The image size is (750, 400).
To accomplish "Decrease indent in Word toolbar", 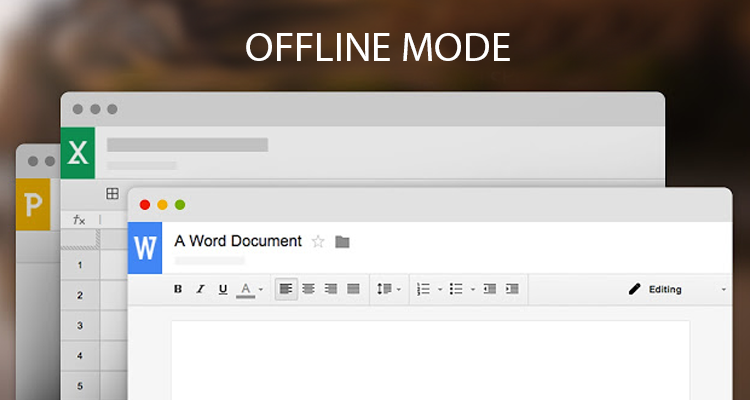I will point(489,289).
